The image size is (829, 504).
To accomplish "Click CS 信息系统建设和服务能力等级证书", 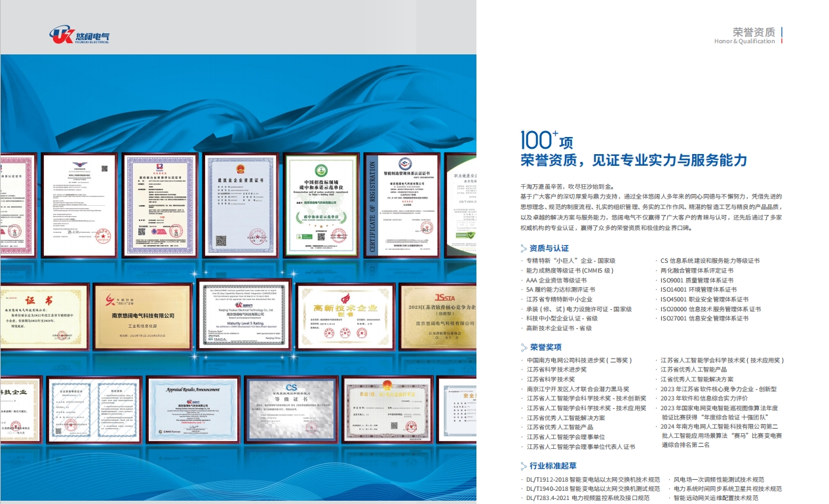I will 710,261.
